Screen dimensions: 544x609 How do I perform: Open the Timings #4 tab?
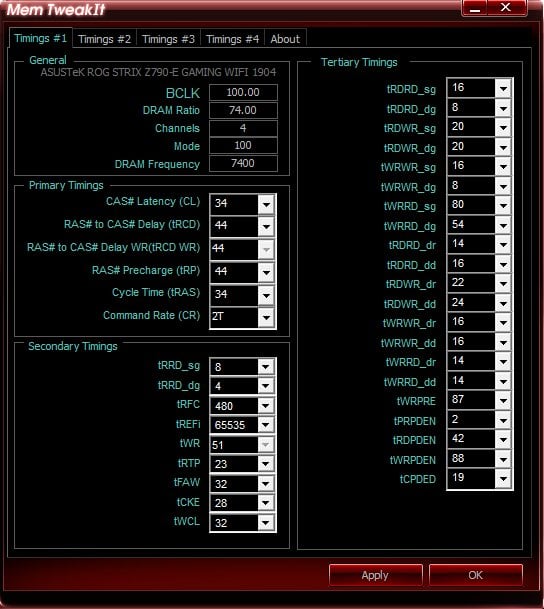(232, 39)
